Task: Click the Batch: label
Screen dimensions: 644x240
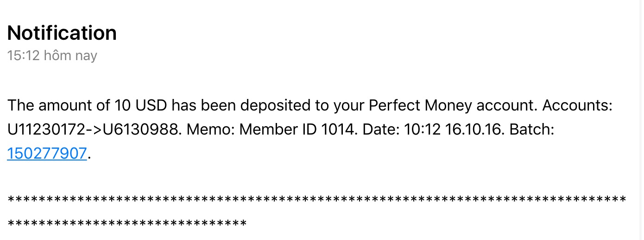Action: pyautogui.click(x=531, y=129)
